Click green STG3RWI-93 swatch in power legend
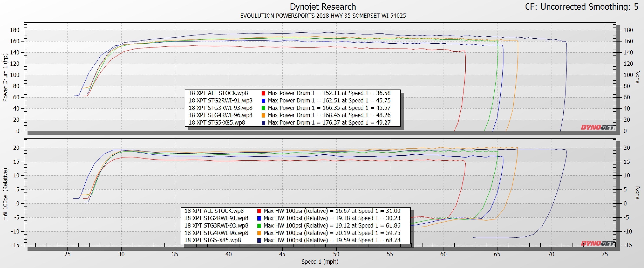644x268 pixels. tap(263, 108)
